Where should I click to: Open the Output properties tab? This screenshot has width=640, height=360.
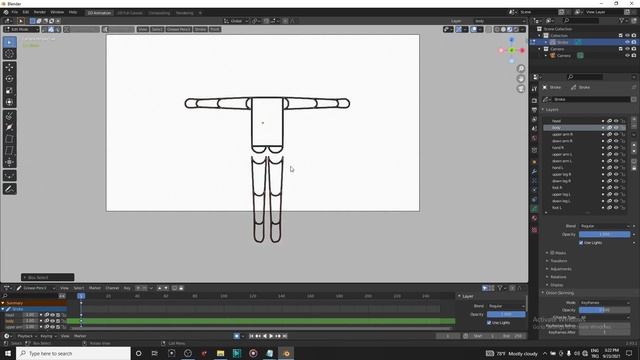click(x=534, y=110)
